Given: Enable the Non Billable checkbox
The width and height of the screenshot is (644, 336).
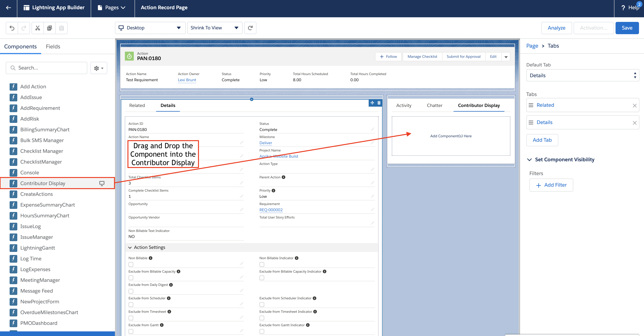Looking at the screenshot, I should [x=131, y=264].
